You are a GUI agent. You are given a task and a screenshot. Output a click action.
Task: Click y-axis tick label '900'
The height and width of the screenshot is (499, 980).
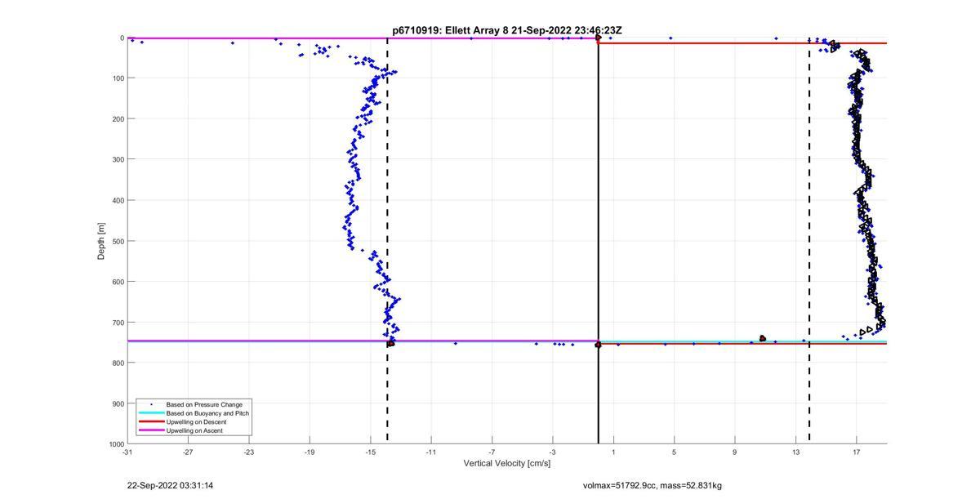click(x=118, y=403)
